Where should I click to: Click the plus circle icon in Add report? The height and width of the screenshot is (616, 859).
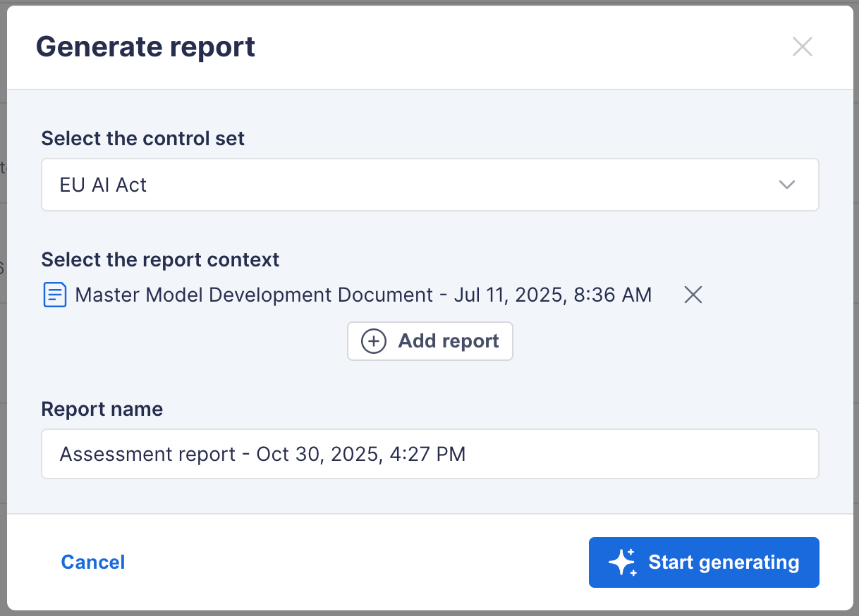coord(373,341)
